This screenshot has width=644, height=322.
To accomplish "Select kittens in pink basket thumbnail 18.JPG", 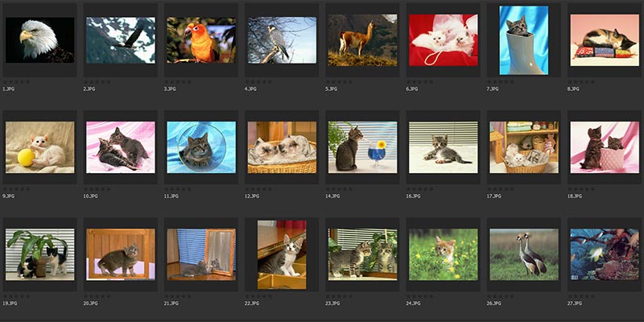I will click(x=605, y=147).
